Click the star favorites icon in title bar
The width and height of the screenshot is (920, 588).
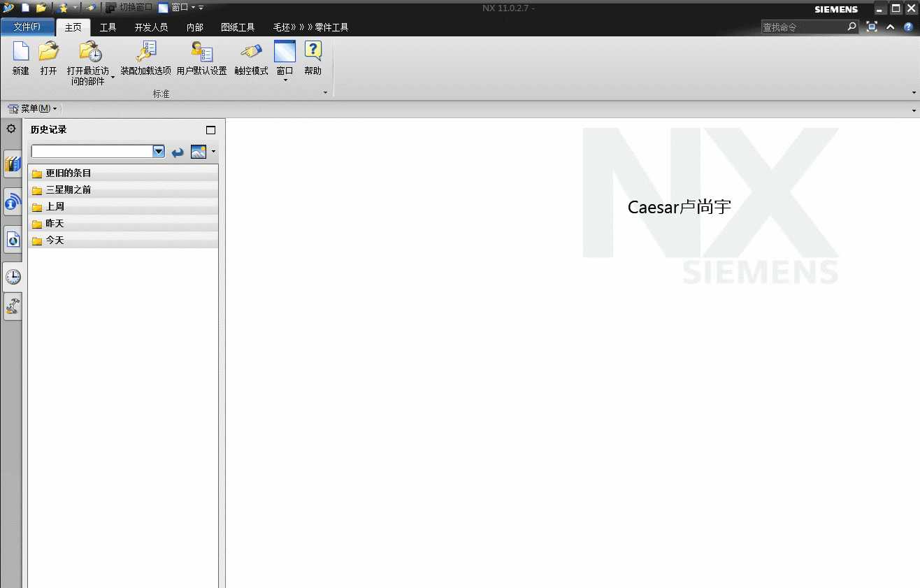tap(64, 8)
